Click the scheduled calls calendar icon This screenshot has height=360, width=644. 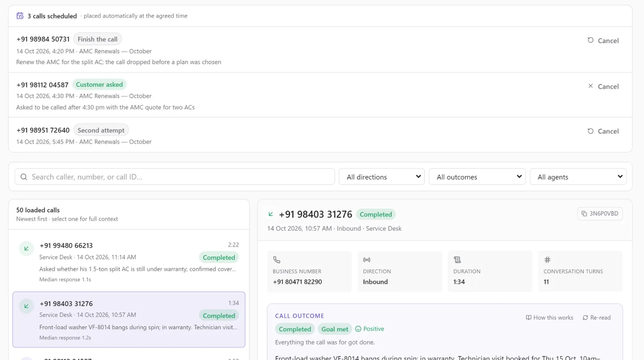coord(20,16)
